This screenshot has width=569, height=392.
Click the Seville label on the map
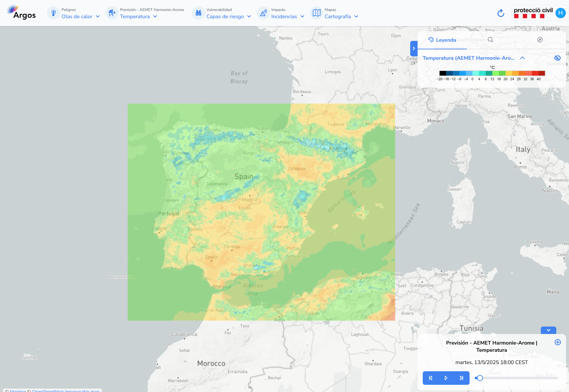(212, 257)
